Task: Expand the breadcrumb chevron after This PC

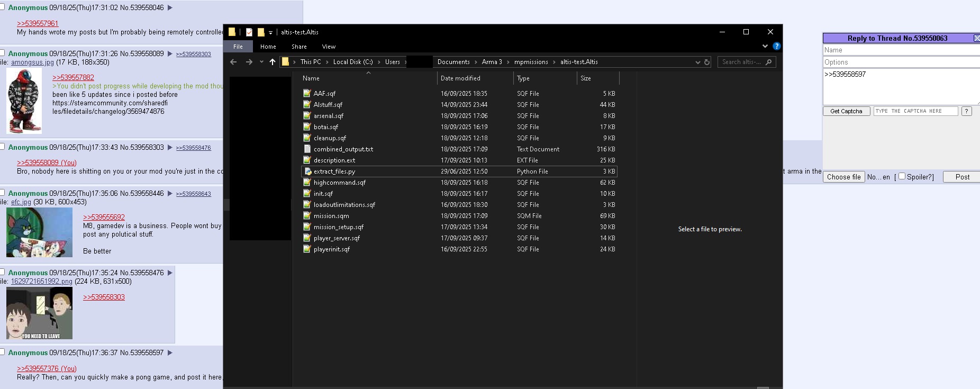Action: [326, 62]
